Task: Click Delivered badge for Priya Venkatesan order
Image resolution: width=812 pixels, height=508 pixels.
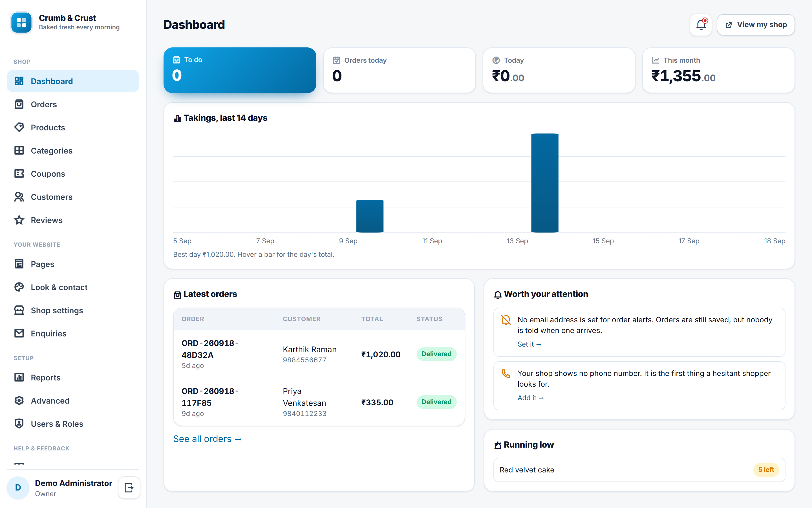Action: point(436,402)
